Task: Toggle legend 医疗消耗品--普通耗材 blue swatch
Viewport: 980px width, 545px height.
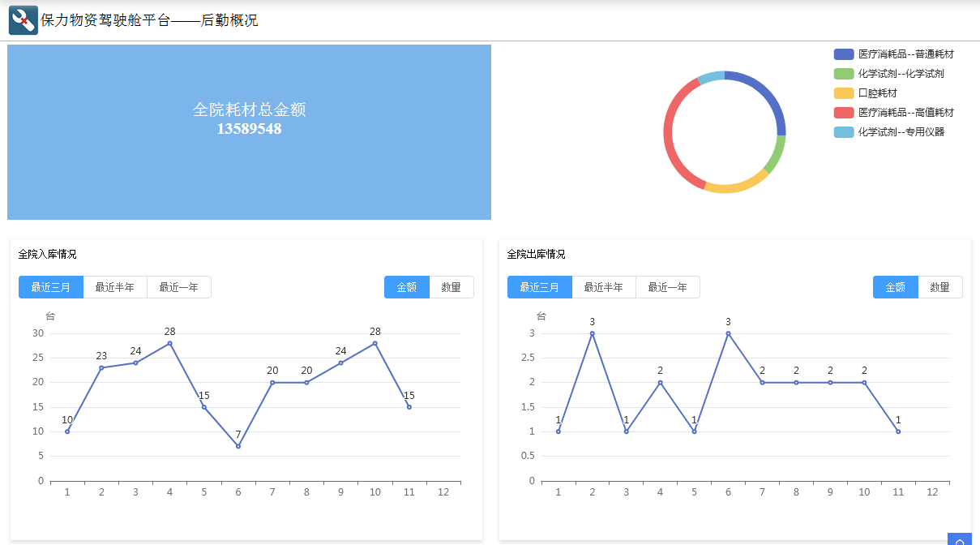Action: pos(844,54)
